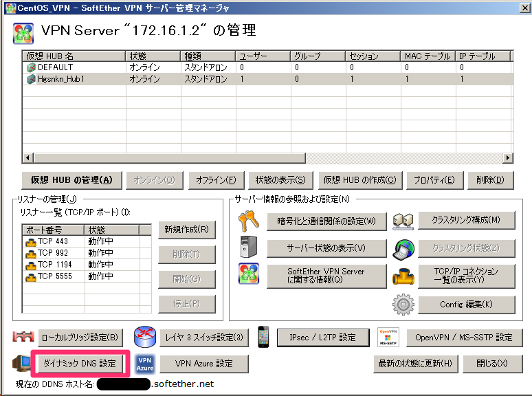Sort by 種類 column header
This screenshot has width=532, height=396.
tap(208, 56)
